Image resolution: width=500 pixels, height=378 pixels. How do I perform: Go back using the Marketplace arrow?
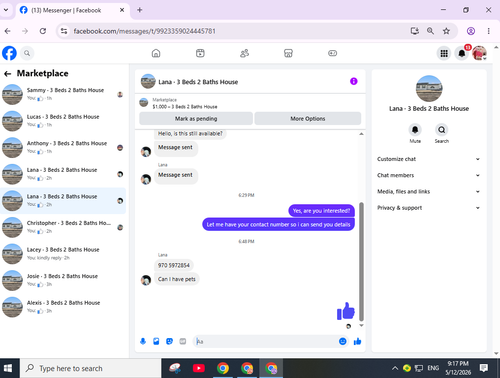7,74
